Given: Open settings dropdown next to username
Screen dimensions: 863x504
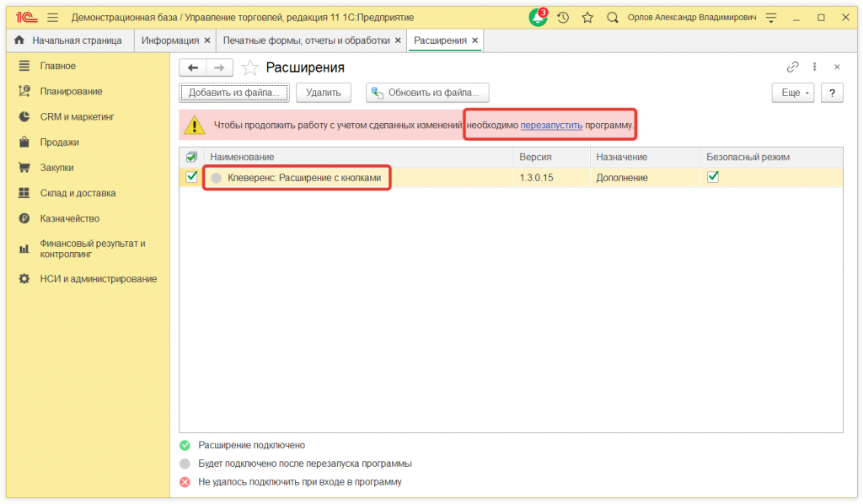Looking at the screenshot, I should pyautogui.click(x=770, y=17).
